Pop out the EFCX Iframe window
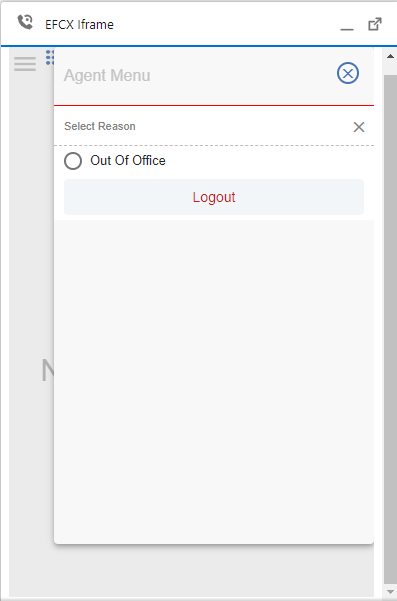 coord(375,24)
